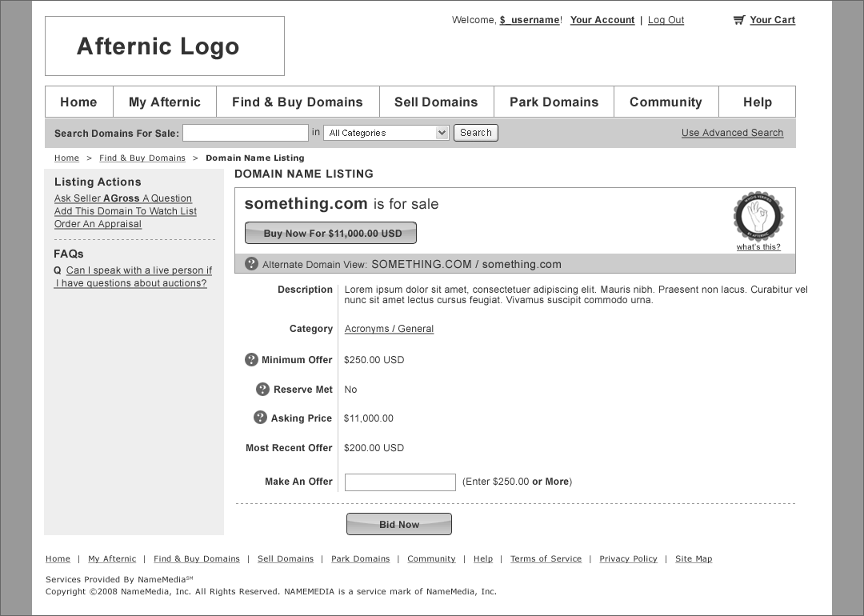
Task: Click the something.com is for sale heading
Action: (342, 204)
